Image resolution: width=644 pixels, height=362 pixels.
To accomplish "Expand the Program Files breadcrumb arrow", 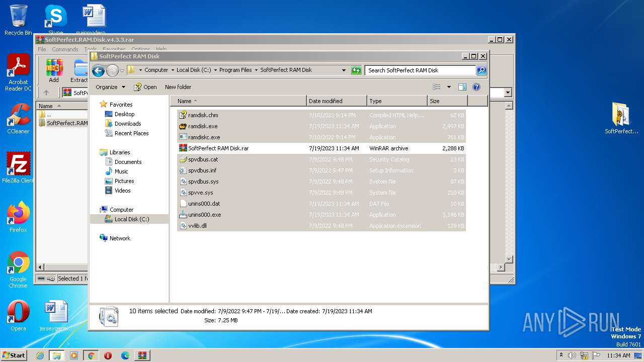I will point(256,70).
